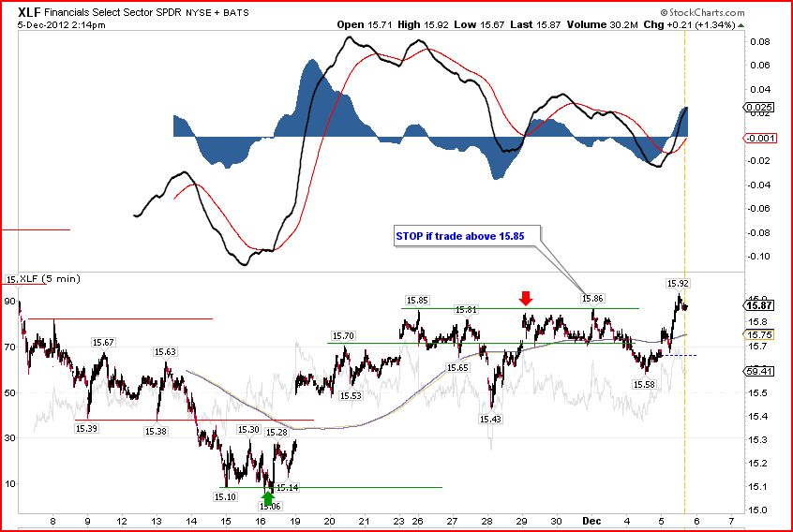Click date 19 on the time axis

[295, 522]
